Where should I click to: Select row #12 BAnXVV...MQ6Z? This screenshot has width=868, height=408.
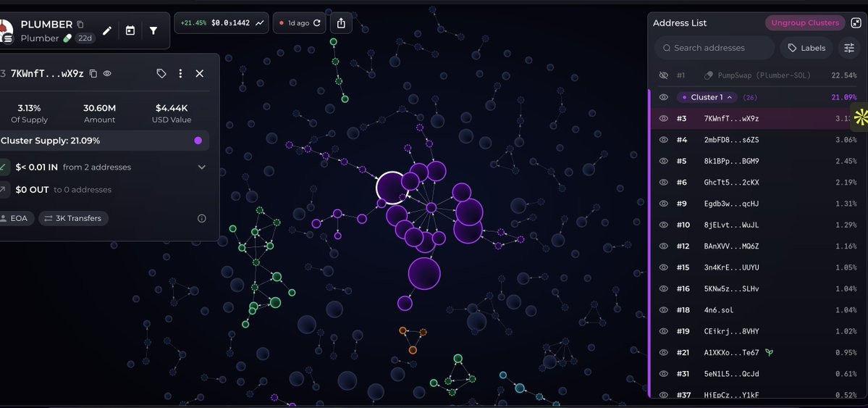tap(759, 246)
